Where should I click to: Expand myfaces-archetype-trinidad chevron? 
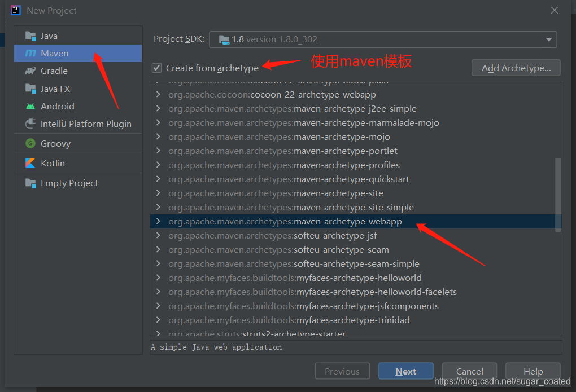(158, 320)
